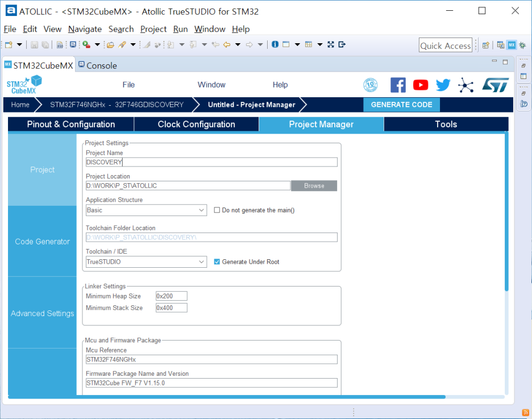Viewport: 532px width, 419px height.
Task: Click the STM32F746NGHx - 32F746GDISCOVERY breadcrumb
Action: pos(117,105)
